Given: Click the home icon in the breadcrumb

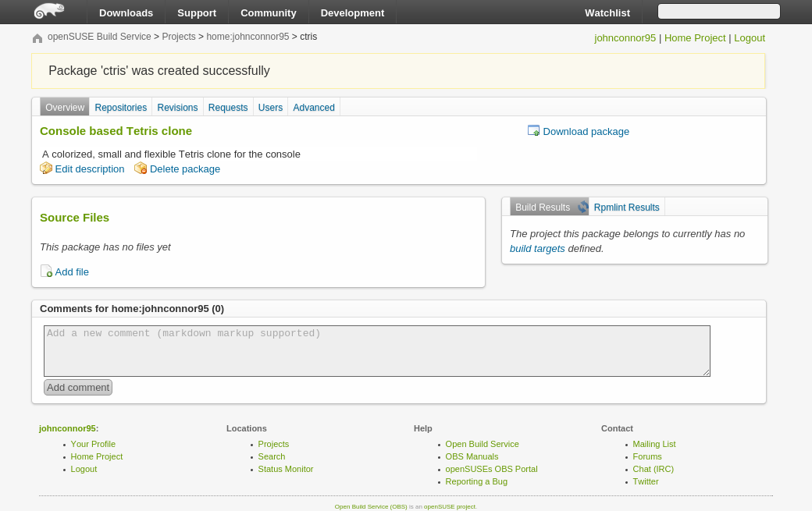Looking at the screenshot, I should [x=37, y=38].
